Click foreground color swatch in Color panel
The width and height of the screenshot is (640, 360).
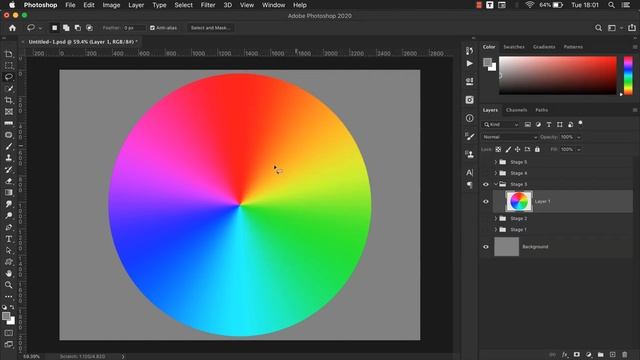(x=487, y=62)
